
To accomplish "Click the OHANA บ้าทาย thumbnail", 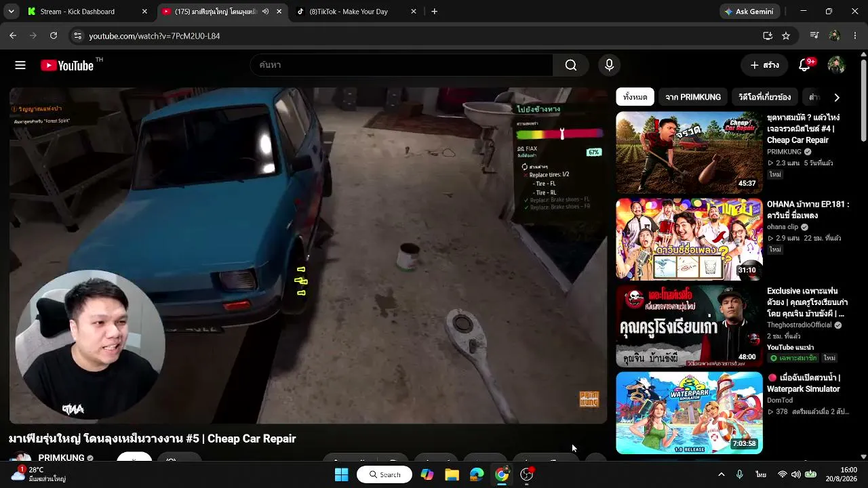I will click(x=689, y=239).
